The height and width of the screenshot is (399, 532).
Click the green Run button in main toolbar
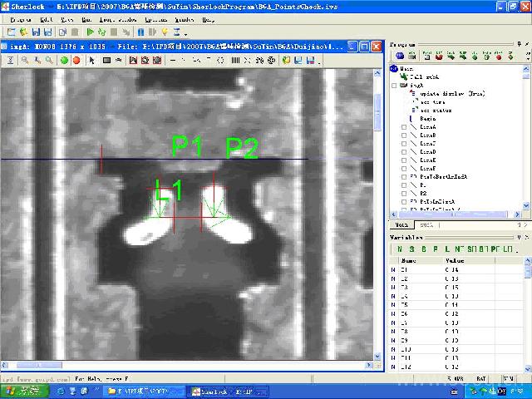(90, 32)
